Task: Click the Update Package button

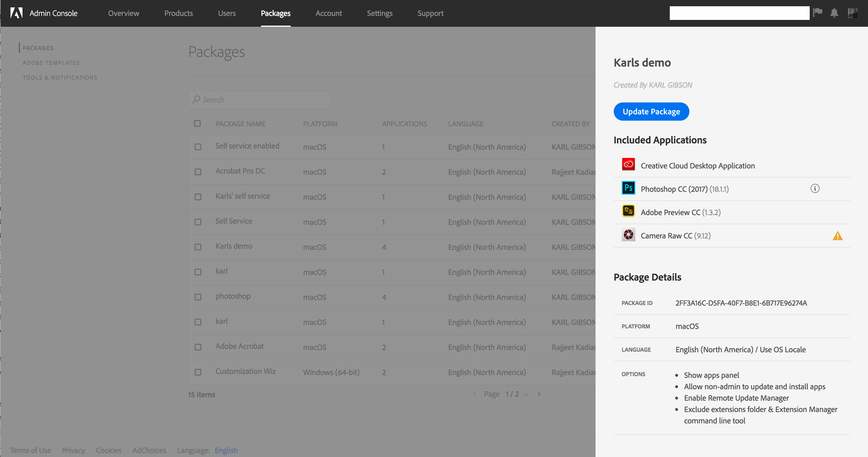Action: pos(651,112)
